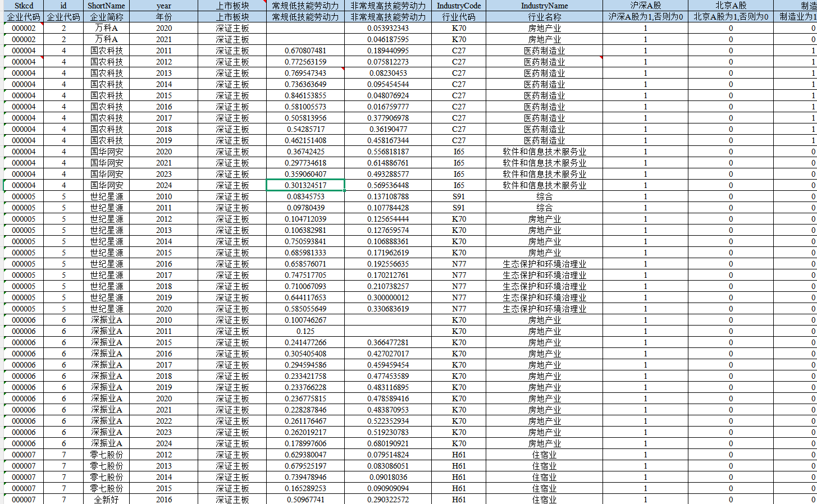
Task: Select the 全新好 company name cell
Action: pos(106,500)
